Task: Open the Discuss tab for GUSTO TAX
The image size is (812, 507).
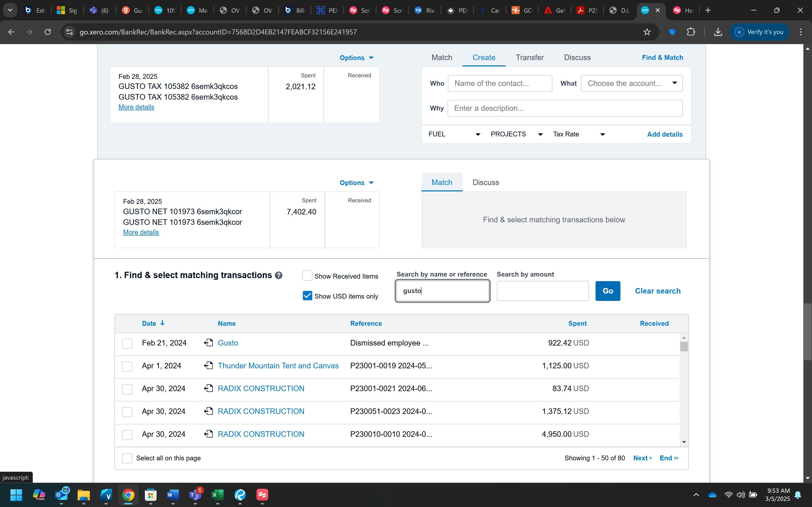Action: [577, 57]
